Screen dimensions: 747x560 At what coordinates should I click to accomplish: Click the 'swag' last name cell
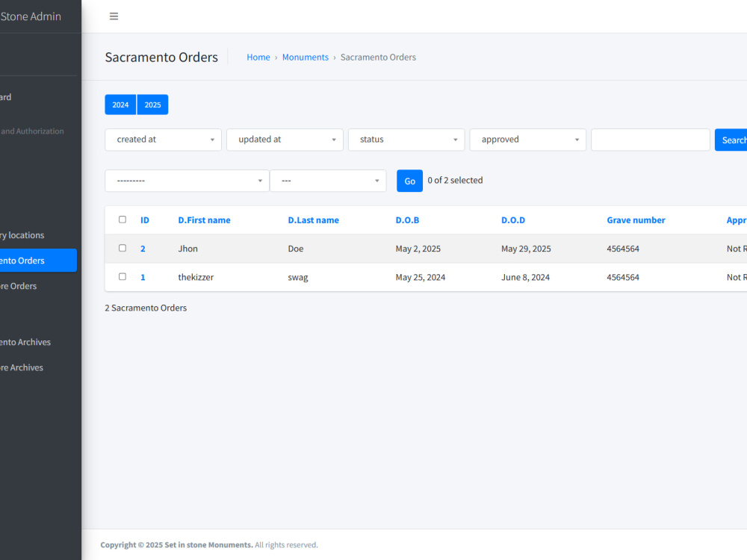298,277
